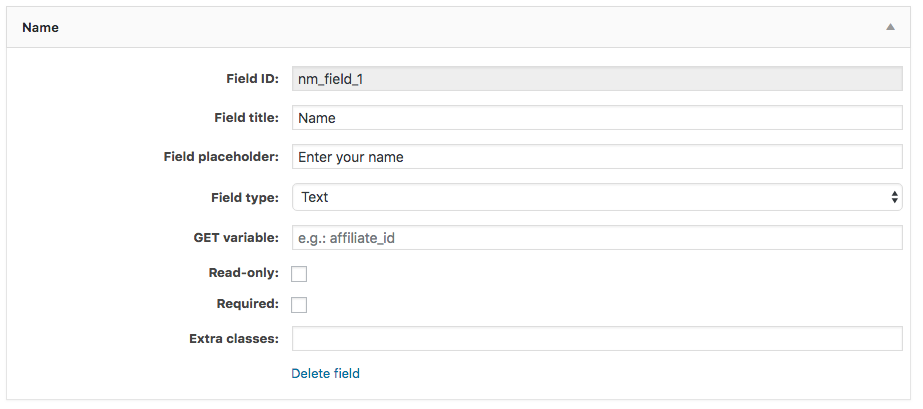Image resolution: width=923 pixels, height=409 pixels.
Task: Click the Extra classes input field
Action: click(x=597, y=339)
